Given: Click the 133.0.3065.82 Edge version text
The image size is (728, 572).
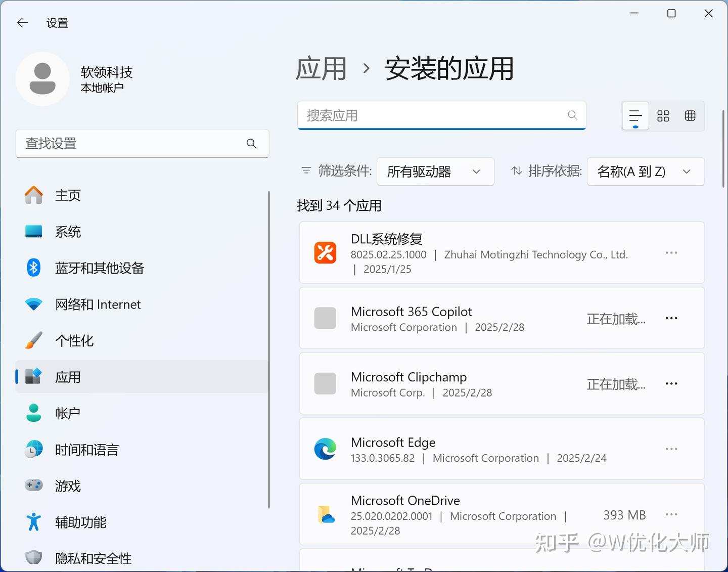Looking at the screenshot, I should coord(383,458).
